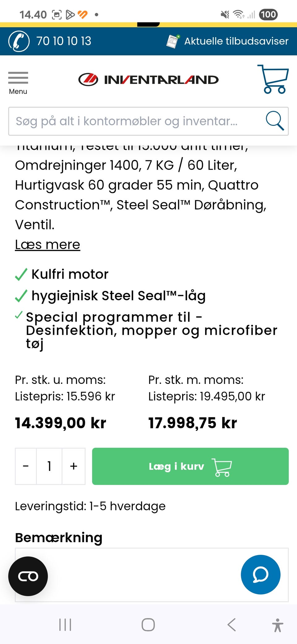
Task: Tap the Inventarland logo
Action: tap(148, 80)
